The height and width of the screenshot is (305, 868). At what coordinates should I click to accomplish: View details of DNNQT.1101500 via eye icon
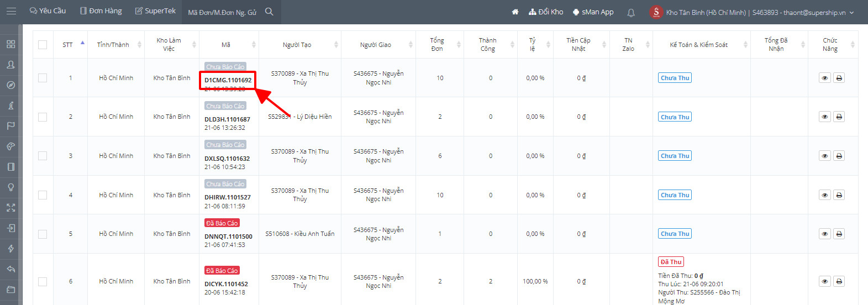click(824, 234)
